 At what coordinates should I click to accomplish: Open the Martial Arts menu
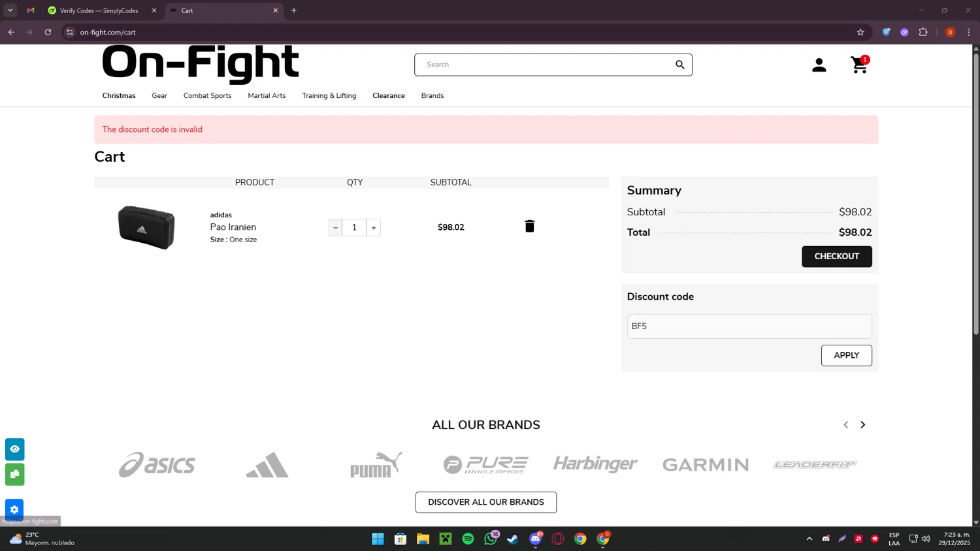pos(267,95)
